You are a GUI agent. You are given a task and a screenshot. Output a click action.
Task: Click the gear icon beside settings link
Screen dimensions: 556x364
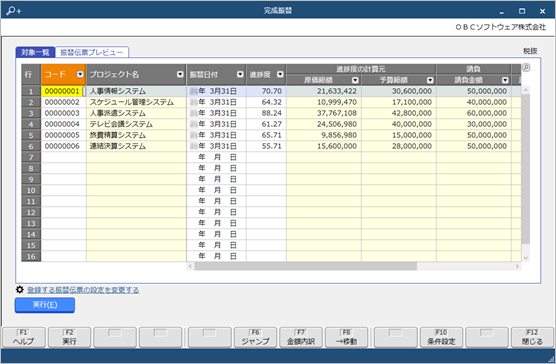coord(20,290)
